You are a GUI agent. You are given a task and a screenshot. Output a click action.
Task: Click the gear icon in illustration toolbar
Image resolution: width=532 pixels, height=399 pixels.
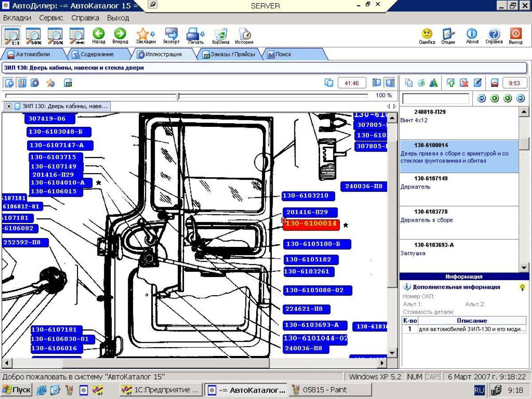click(x=35, y=82)
